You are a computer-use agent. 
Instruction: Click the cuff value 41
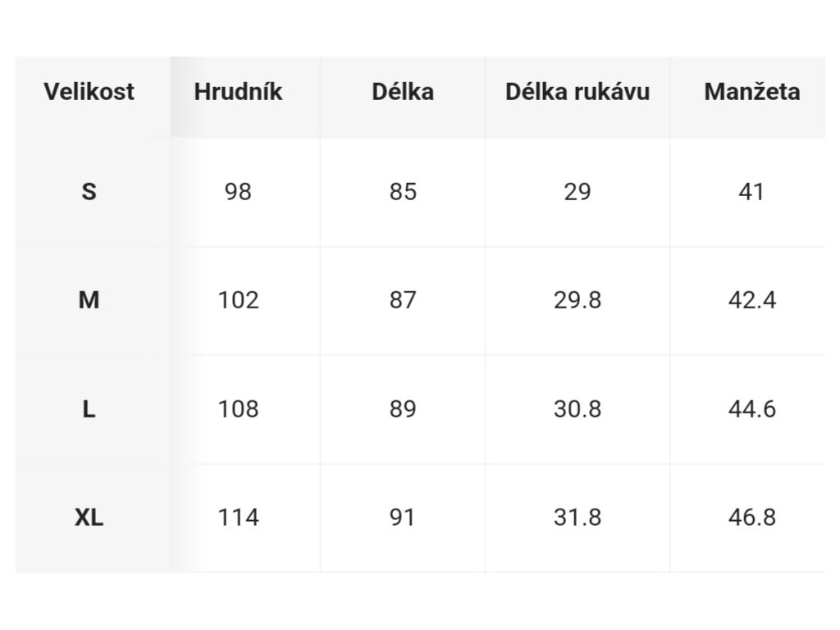pyautogui.click(x=751, y=192)
